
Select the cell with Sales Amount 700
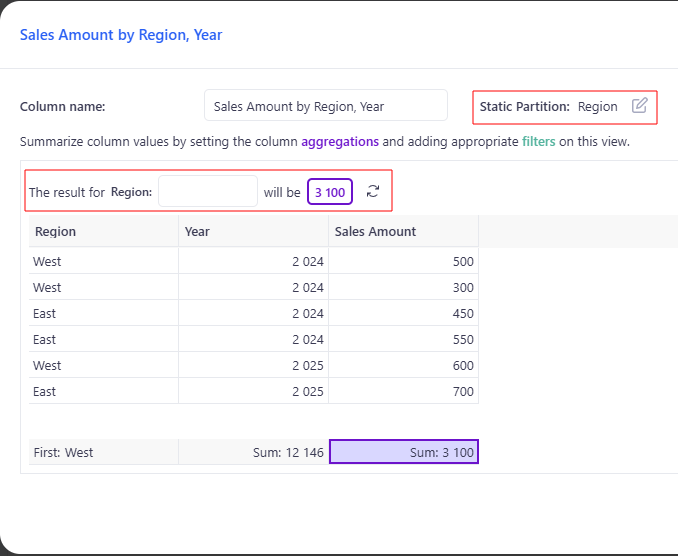[403, 391]
